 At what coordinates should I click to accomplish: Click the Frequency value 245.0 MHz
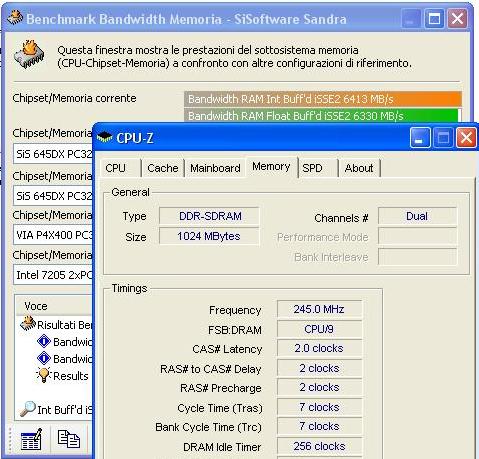click(x=319, y=309)
